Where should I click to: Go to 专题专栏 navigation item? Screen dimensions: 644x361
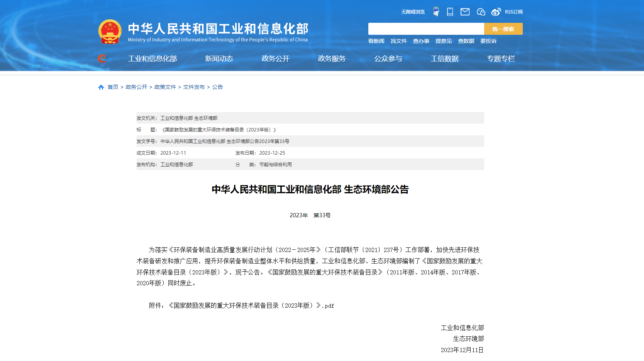(x=501, y=59)
